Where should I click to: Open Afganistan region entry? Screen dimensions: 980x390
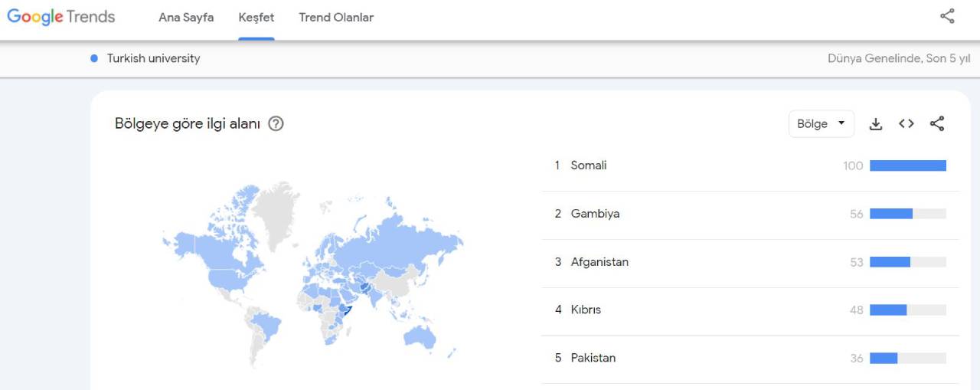pos(750,262)
